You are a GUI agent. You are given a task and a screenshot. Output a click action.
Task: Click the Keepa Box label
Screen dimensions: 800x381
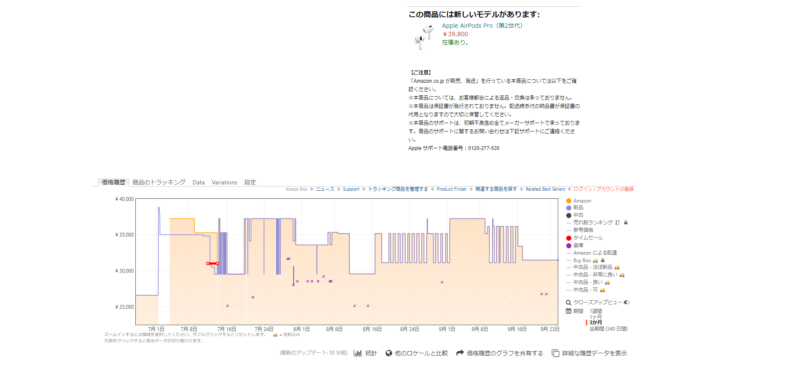(x=296, y=189)
